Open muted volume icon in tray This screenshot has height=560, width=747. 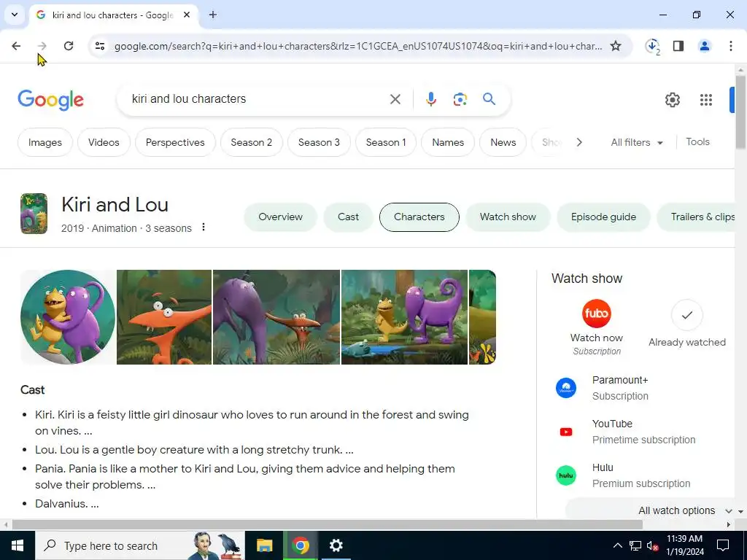pos(652,545)
